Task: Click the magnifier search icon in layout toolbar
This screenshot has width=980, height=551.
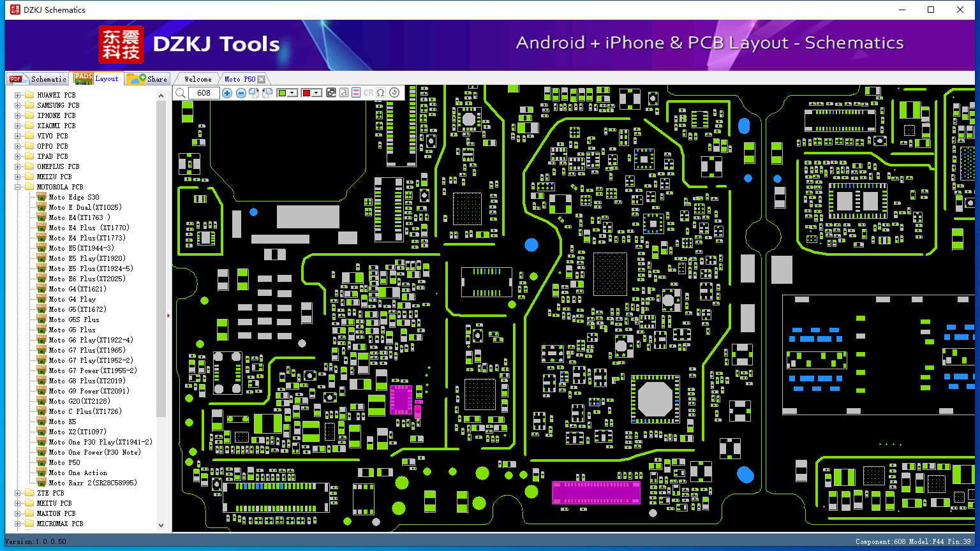Action: (181, 93)
